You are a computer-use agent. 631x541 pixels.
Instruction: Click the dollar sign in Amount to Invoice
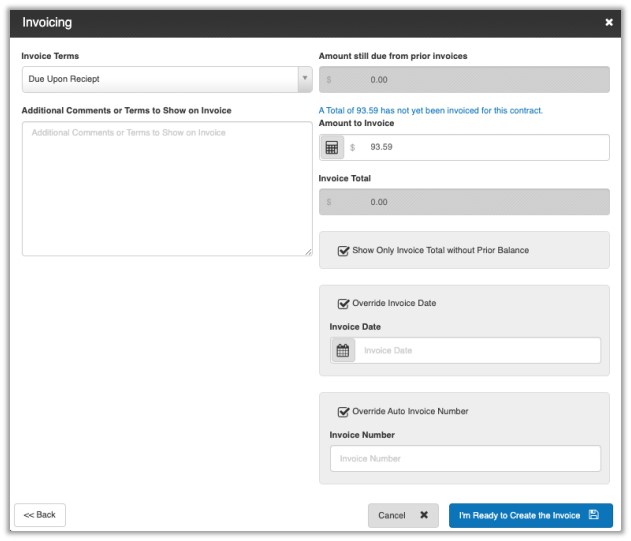(352, 147)
